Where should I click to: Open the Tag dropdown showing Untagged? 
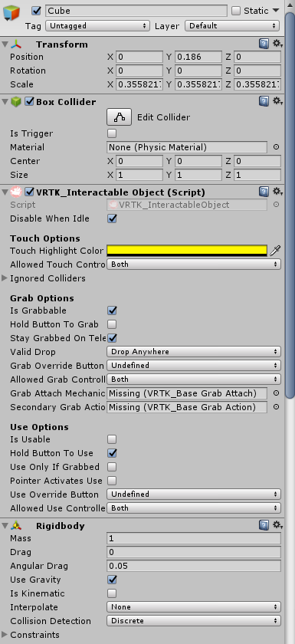97,26
